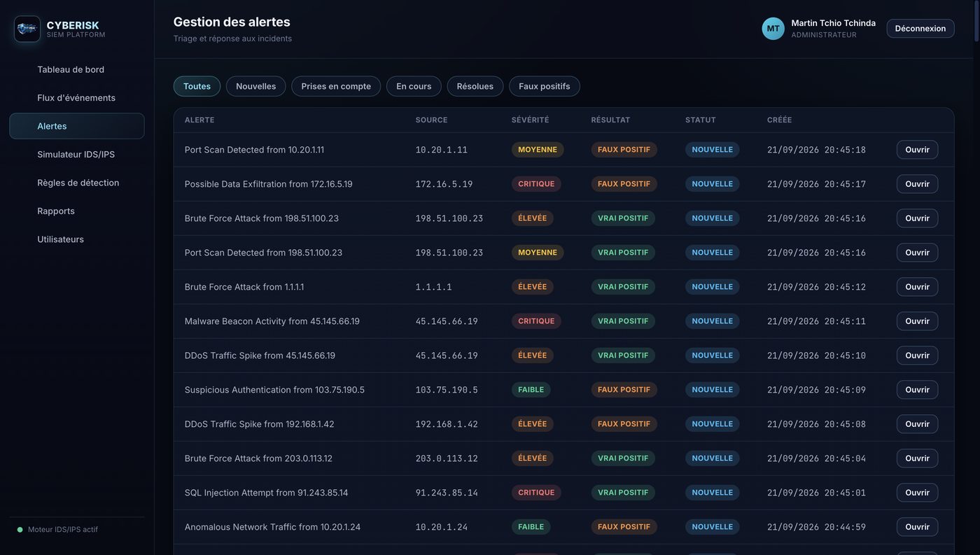The width and height of the screenshot is (980, 555).
Task: Switch to the En cours filter
Action: (414, 86)
